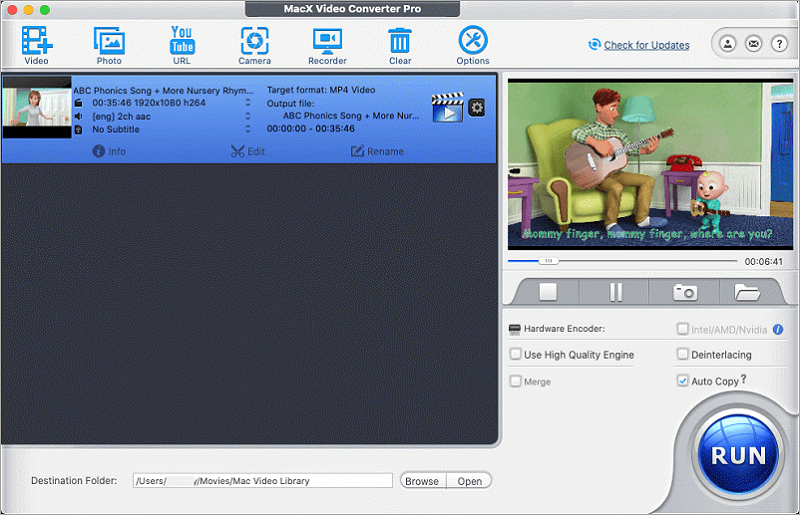This screenshot has height=515, width=800.
Task: Click the Target format: MP4 Video text
Action: [x=321, y=90]
